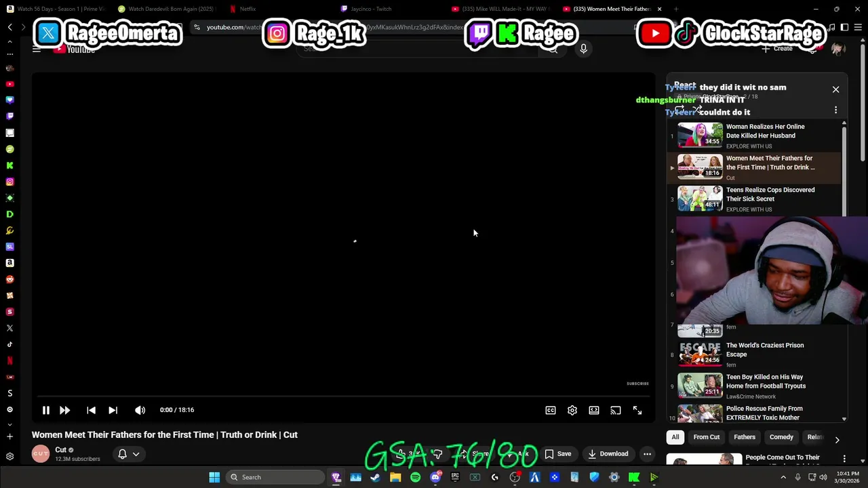
Task: Open the YouTube account avatar menu
Action: 837,49
